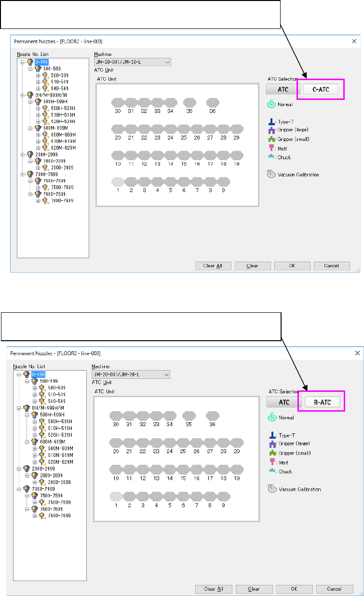Click the Normal nozzle icon in C-ATC dialog

(x=271, y=104)
